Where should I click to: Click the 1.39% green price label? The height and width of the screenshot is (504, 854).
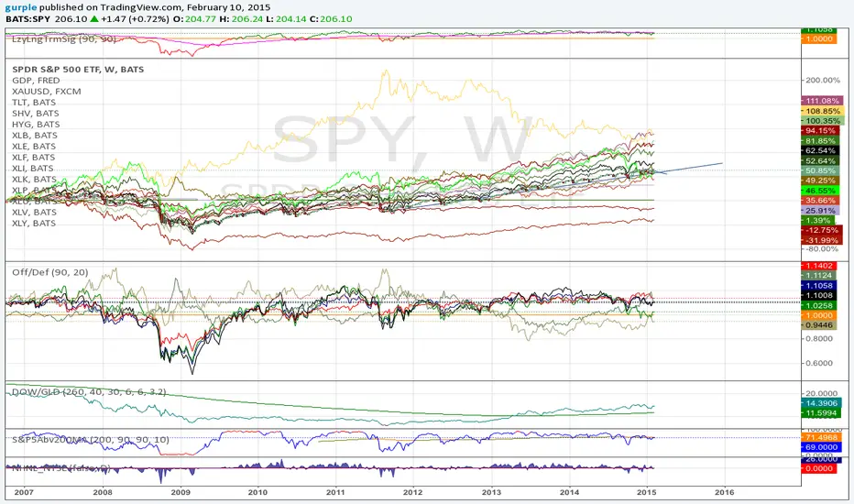[817, 221]
